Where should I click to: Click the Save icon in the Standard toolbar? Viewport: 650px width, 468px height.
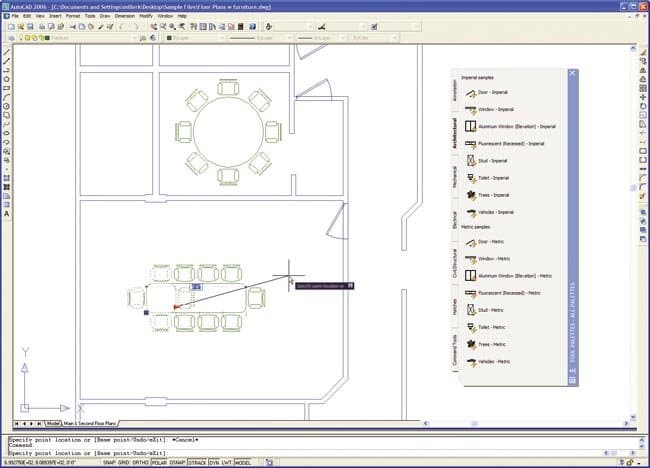click(x=30, y=27)
